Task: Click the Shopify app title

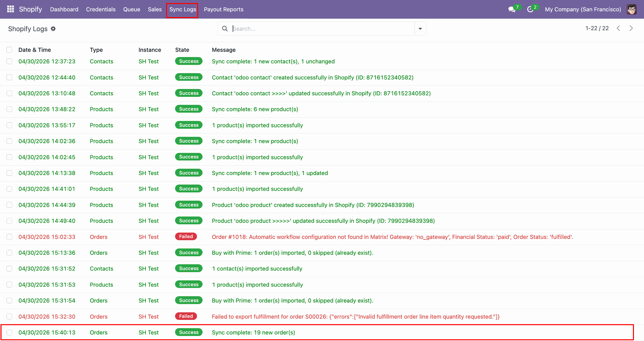Action: point(31,9)
